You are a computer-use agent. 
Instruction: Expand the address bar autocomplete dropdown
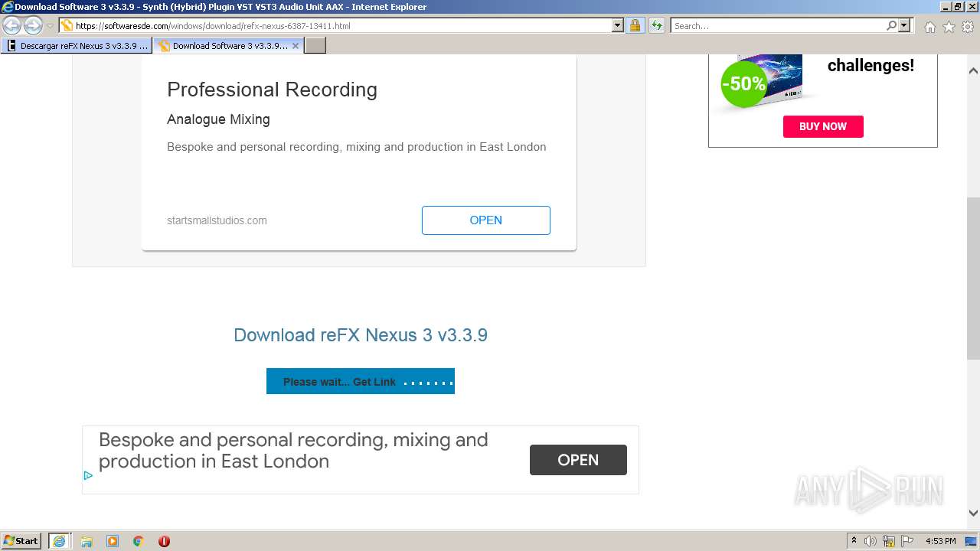(618, 25)
